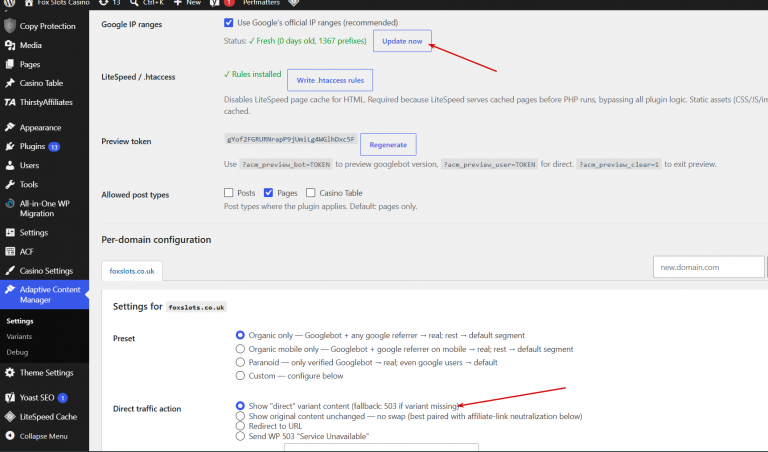Toggle Use Google's official IP ranges checkbox
Screen dimensions: 768x452
click(x=228, y=23)
